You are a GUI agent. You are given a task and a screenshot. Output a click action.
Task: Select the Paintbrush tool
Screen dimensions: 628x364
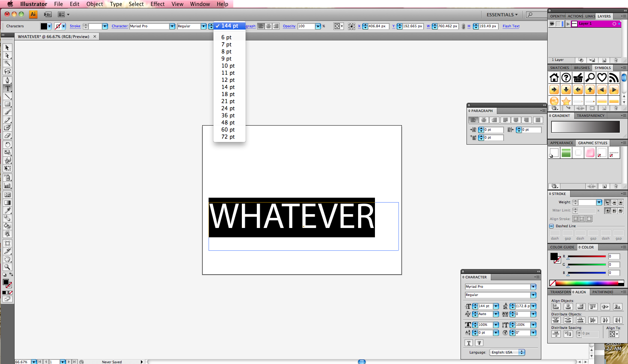[x=7, y=112]
